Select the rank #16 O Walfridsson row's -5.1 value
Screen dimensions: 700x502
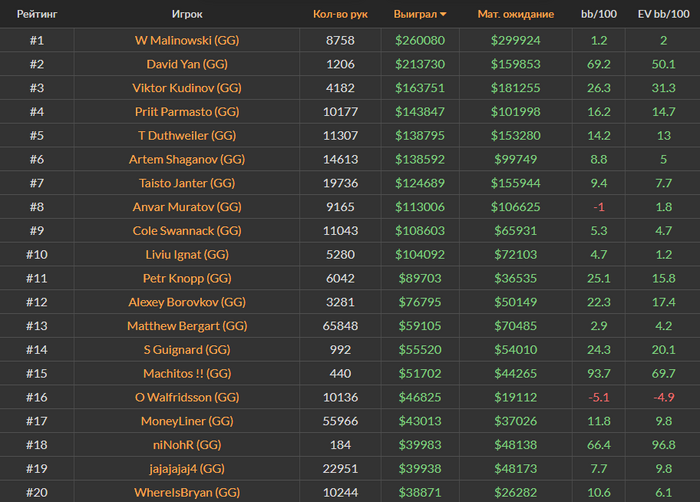coord(599,397)
